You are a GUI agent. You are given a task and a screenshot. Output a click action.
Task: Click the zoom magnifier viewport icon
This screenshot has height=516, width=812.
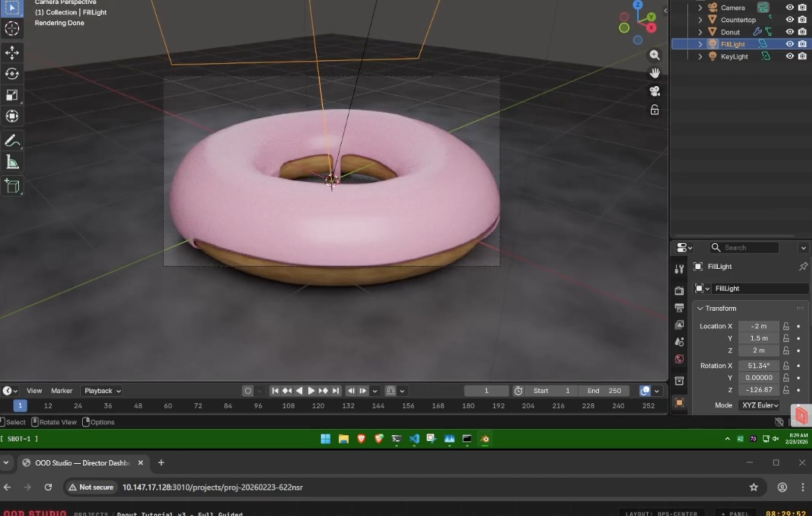click(x=655, y=55)
